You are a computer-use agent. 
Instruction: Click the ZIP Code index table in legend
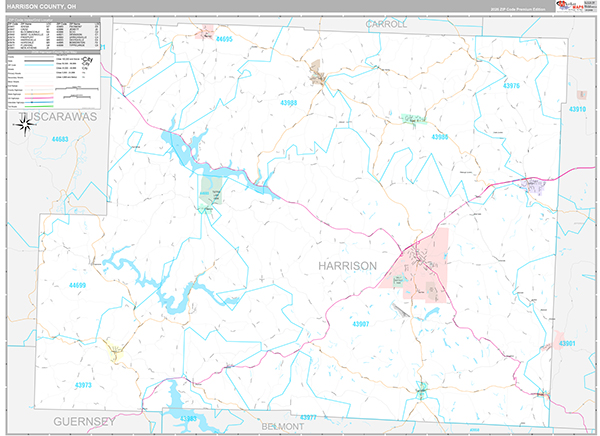point(54,36)
